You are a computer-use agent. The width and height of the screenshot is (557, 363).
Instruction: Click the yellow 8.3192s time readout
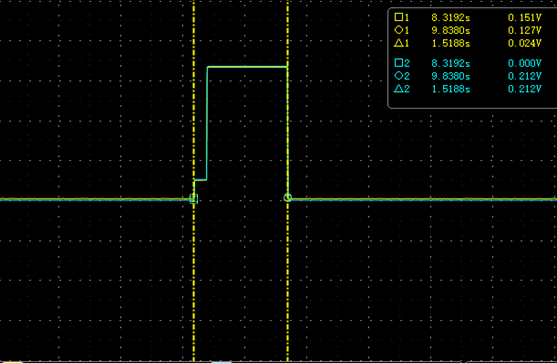pos(451,17)
